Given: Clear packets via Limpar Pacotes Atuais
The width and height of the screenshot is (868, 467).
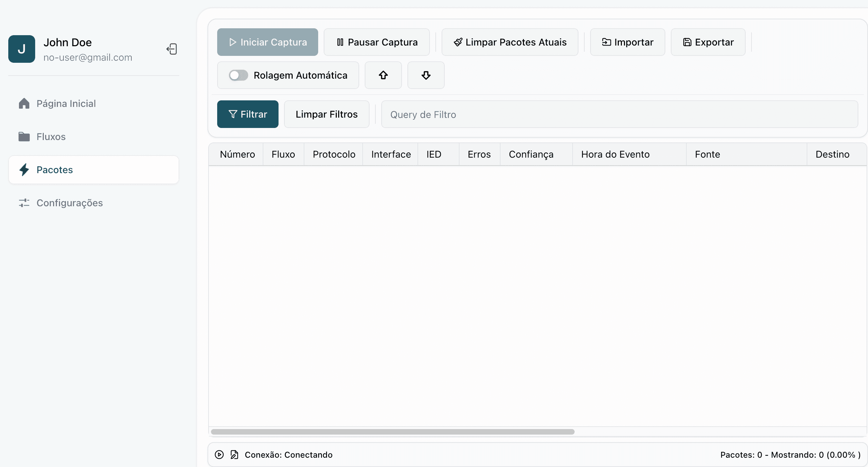Looking at the screenshot, I should [510, 42].
